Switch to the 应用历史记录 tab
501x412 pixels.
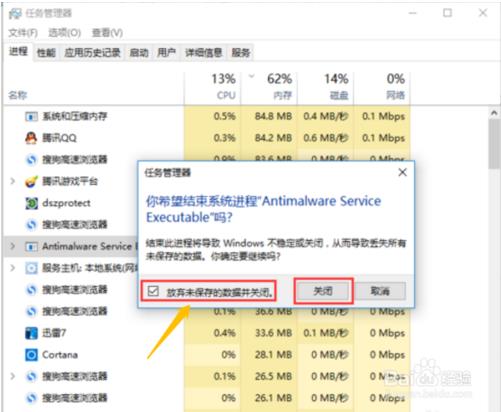(92, 53)
